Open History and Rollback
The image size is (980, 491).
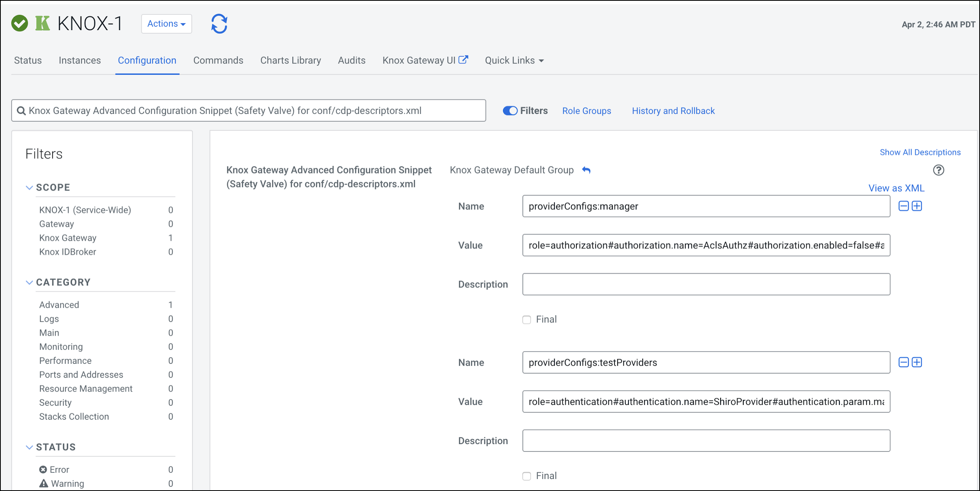[673, 111]
